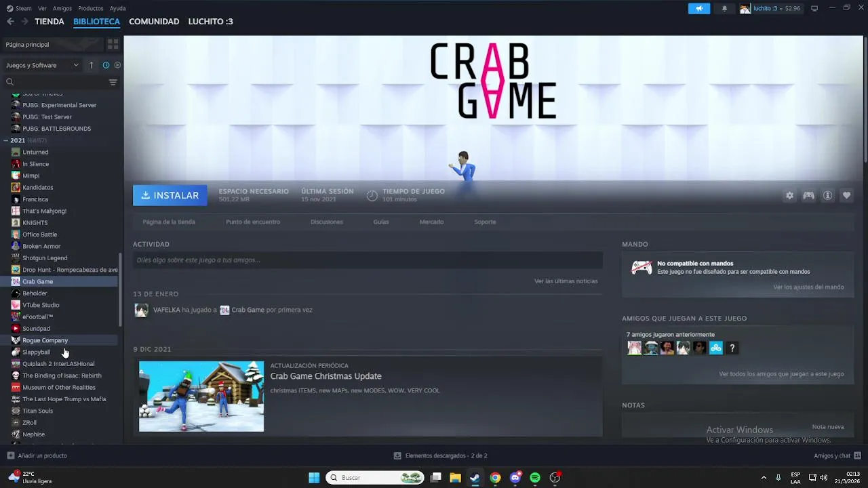Screen dimensions: 868x488
Task: Open the luchito :3 account dropdown
Action: point(770,9)
